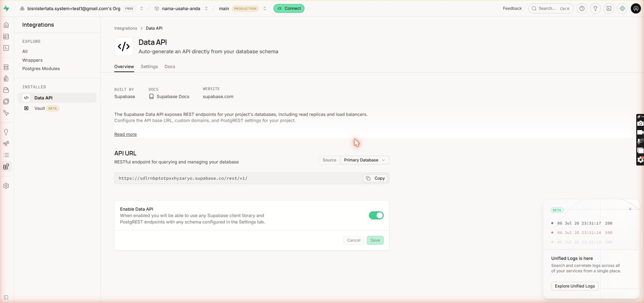Open the Table Editor sidebar icon
Image resolution: width=644 pixels, height=303 pixels.
coord(6,36)
